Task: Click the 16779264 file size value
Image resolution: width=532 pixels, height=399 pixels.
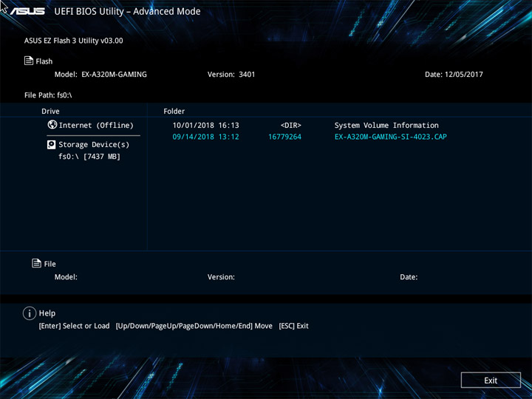Action: (284, 137)
